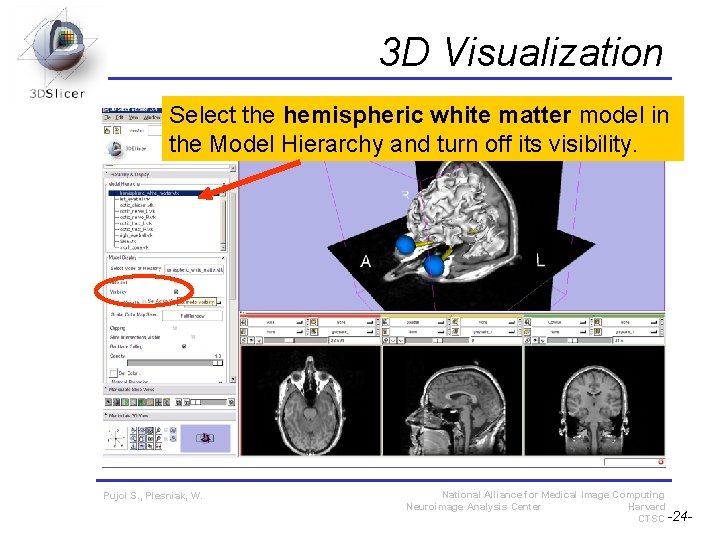The image size is (720, 540).
Task: Select skull_bone.vtk in the Model Hierarchy
Action: [134, 248]
